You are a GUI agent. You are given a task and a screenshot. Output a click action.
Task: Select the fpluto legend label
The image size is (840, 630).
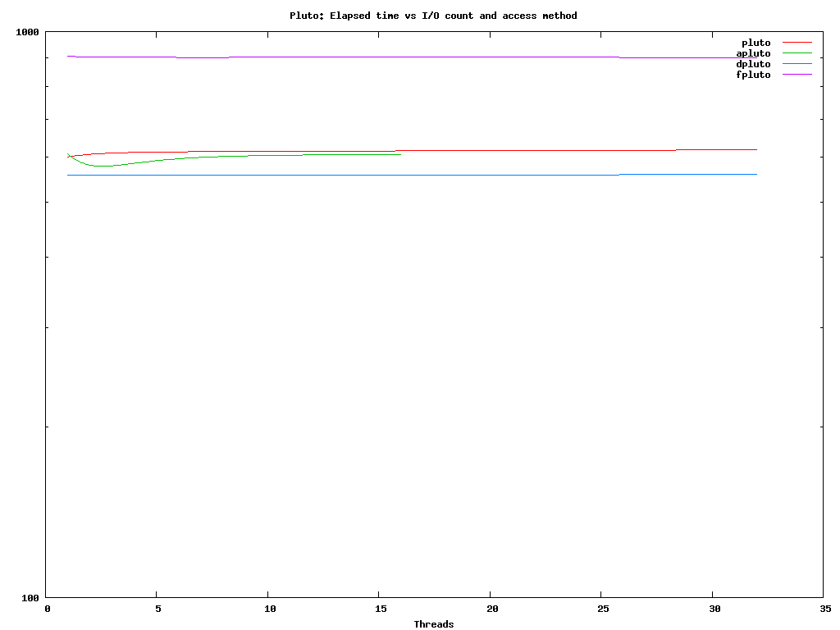(x=753, y=75)
